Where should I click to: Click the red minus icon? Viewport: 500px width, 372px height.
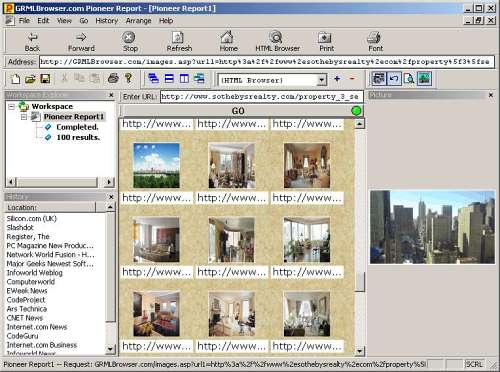(352, 79)
